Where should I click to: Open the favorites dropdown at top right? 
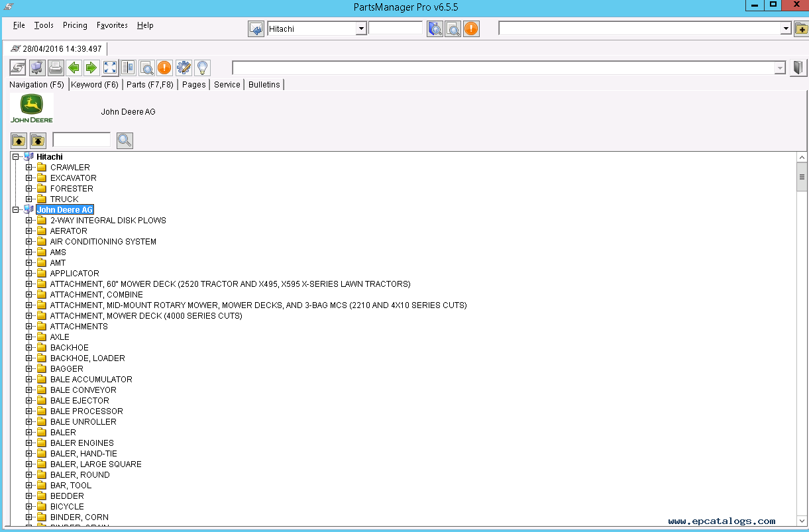click(786, 28)
